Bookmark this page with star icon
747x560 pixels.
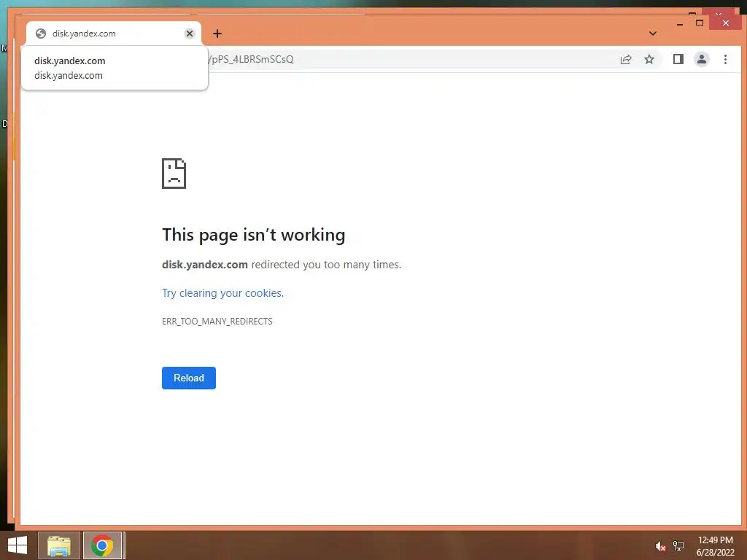tap(649, 60)
